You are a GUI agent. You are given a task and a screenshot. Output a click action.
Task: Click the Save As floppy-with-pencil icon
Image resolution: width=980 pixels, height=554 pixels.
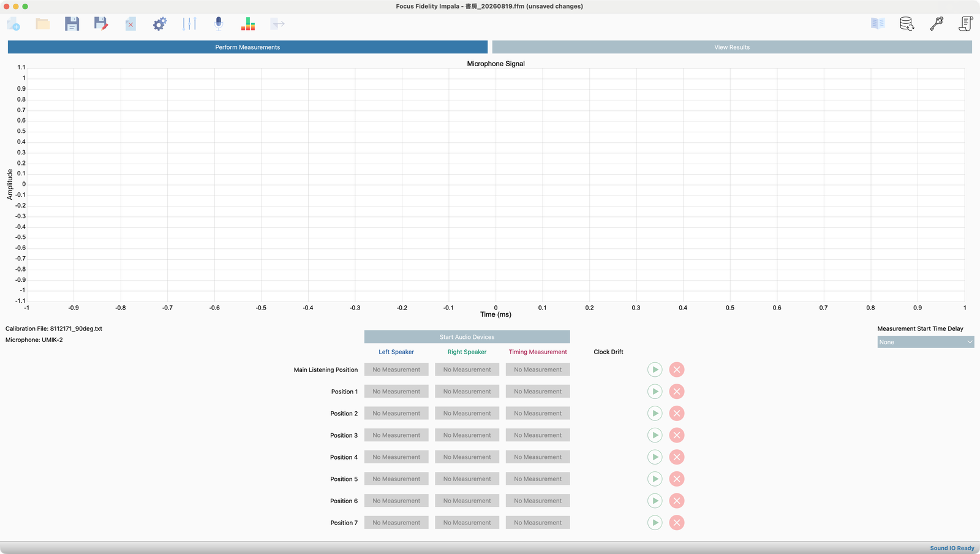point(101,24)
